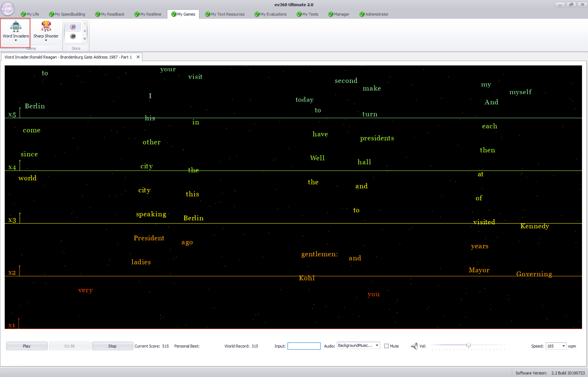
Task: Launch the Word Invaders game
Action: tap(16, 30)
